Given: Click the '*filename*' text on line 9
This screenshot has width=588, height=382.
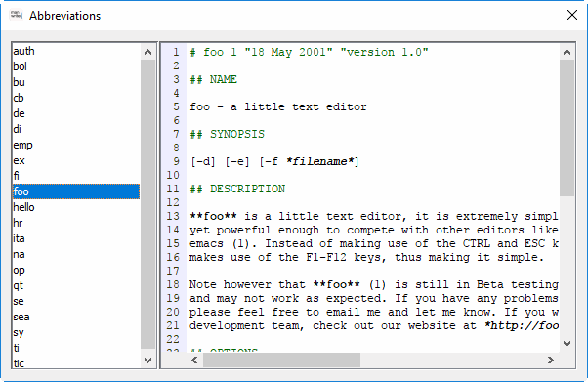Looking at the screenshot, I should (319, 162).
